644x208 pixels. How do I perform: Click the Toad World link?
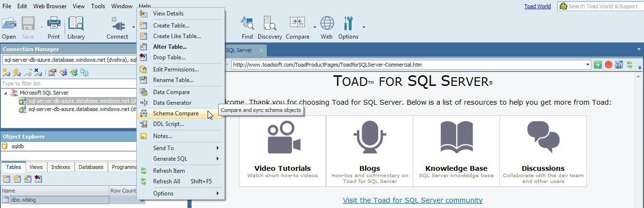tap(538, 6)
